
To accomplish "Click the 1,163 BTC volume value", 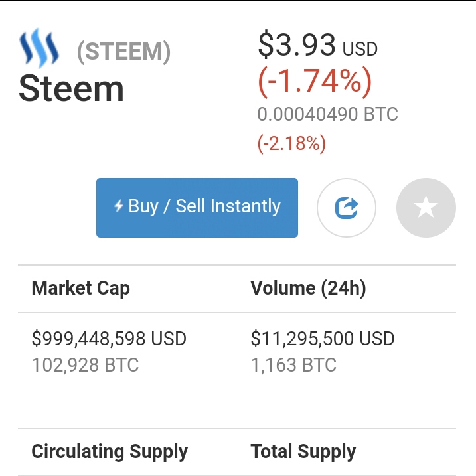I will click(293, 365).
